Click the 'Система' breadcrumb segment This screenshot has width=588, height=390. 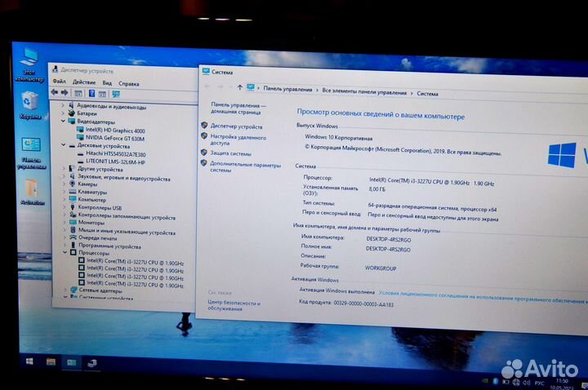tap(427, 94)
